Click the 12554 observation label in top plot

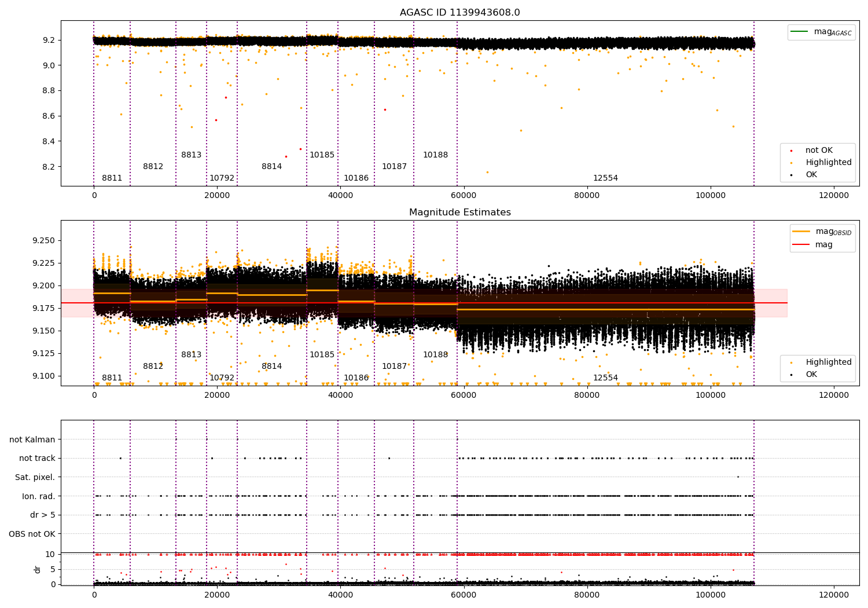coord(605,178)
